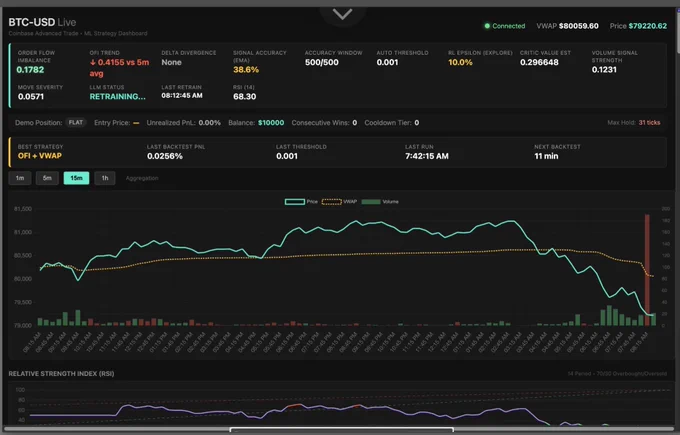Click Unrealized PnL value 0.00%
The height and width of the screenshot is (435, 680).
tap(209, 123)
